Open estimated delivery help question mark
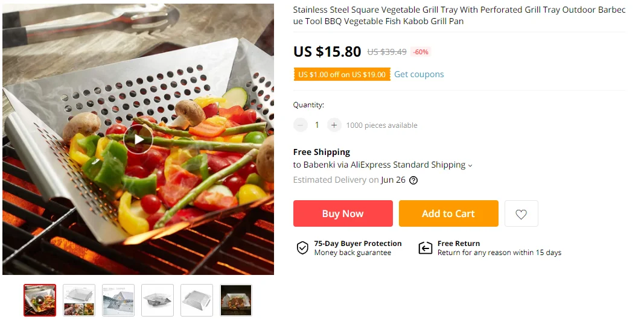Screen dimensions: 644x325 coord(413,180)
